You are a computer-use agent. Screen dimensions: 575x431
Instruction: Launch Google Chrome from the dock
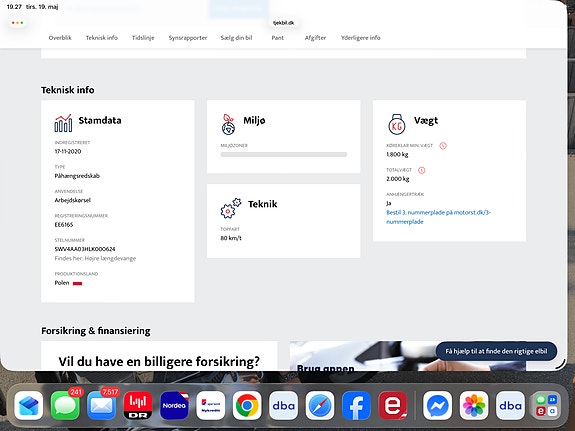click(x=247, y=405)
